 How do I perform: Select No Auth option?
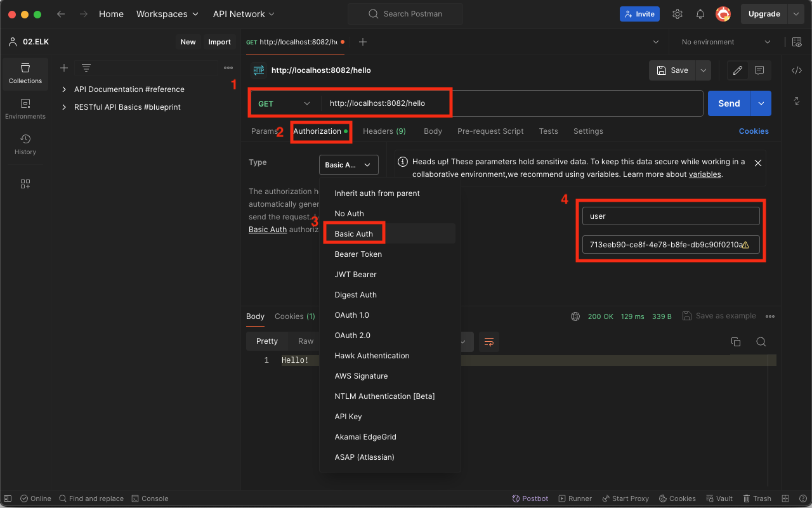point(390,214)
